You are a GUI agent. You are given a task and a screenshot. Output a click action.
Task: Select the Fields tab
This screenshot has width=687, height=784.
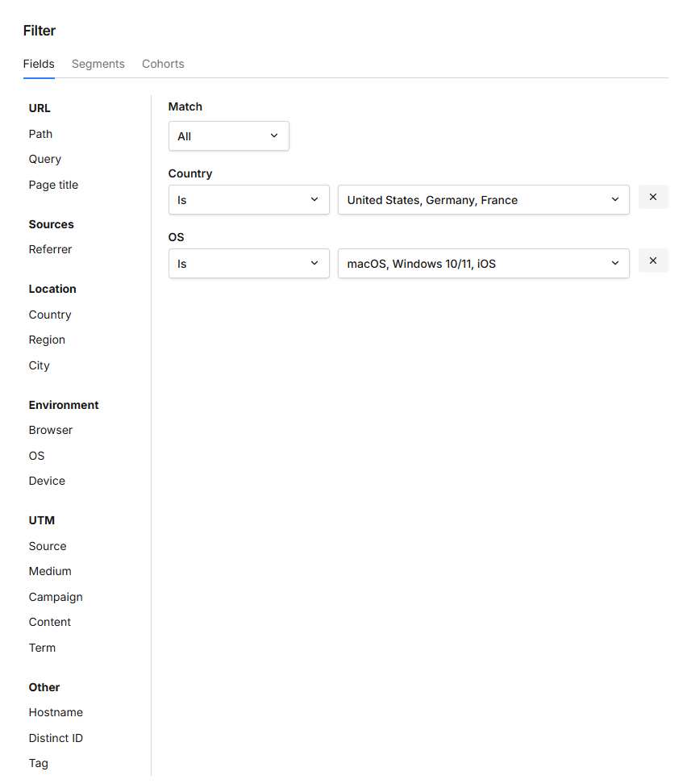point(39,64)
